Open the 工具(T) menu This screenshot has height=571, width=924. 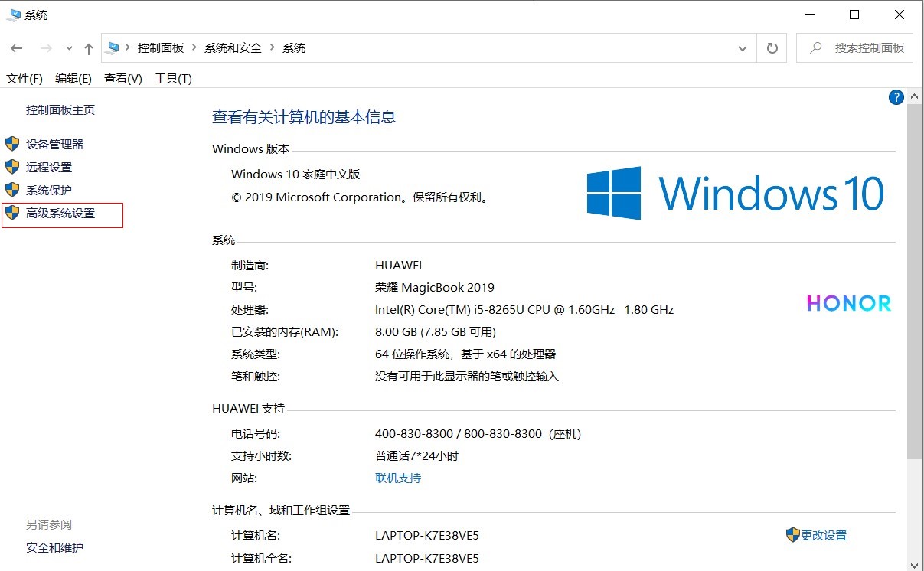[173, 79]
